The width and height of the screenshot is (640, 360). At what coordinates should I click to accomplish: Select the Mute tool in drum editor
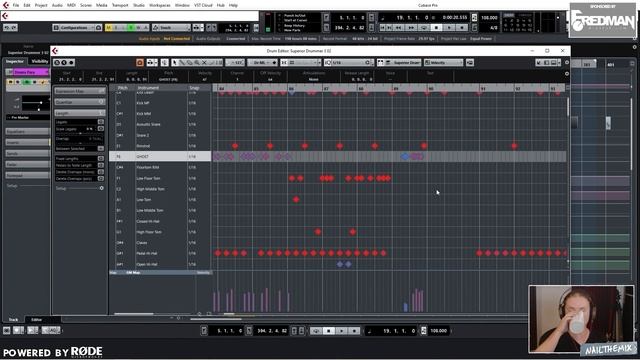(x=204, y=62)
